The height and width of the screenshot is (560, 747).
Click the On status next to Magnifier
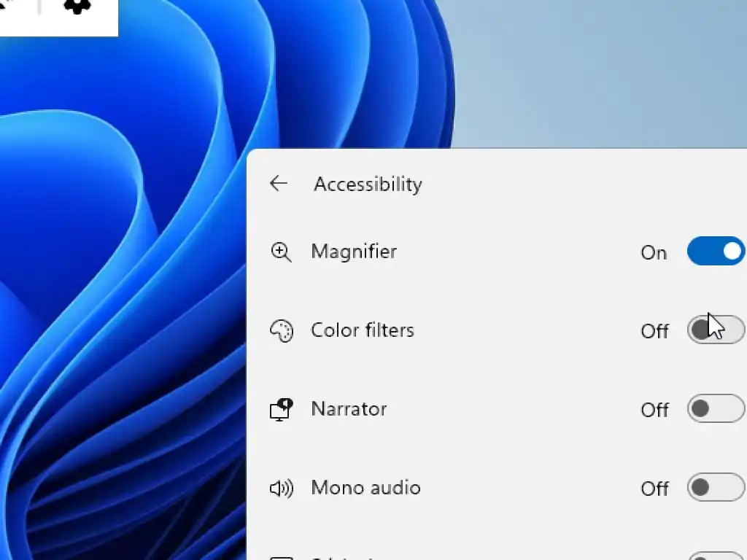pos(654,253)
